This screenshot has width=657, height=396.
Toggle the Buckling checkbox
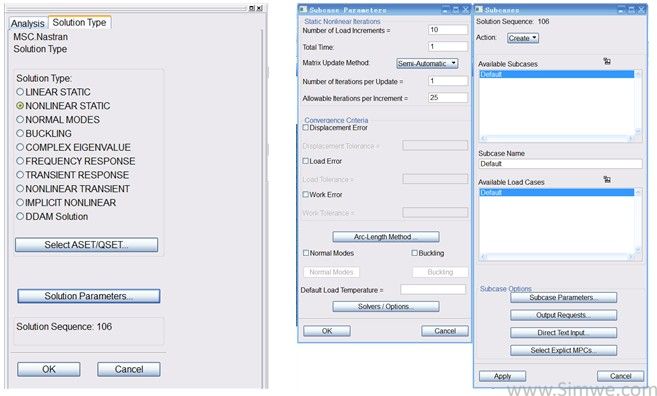[x=414, y=253]
